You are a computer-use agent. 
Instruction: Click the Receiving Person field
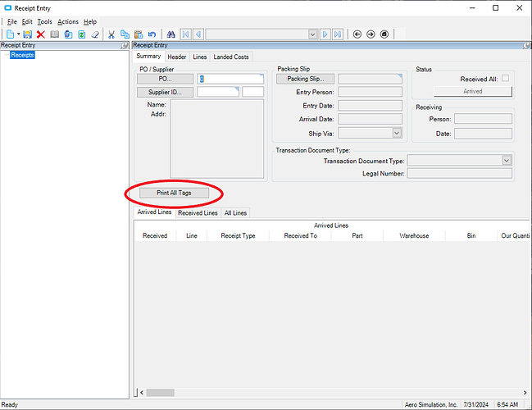point(483,119)
